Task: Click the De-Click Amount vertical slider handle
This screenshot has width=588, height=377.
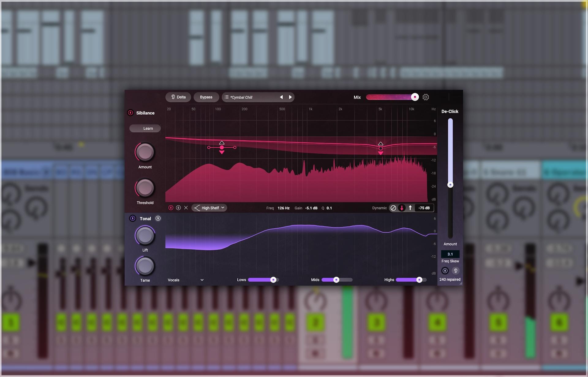Action: pos(450,185)
